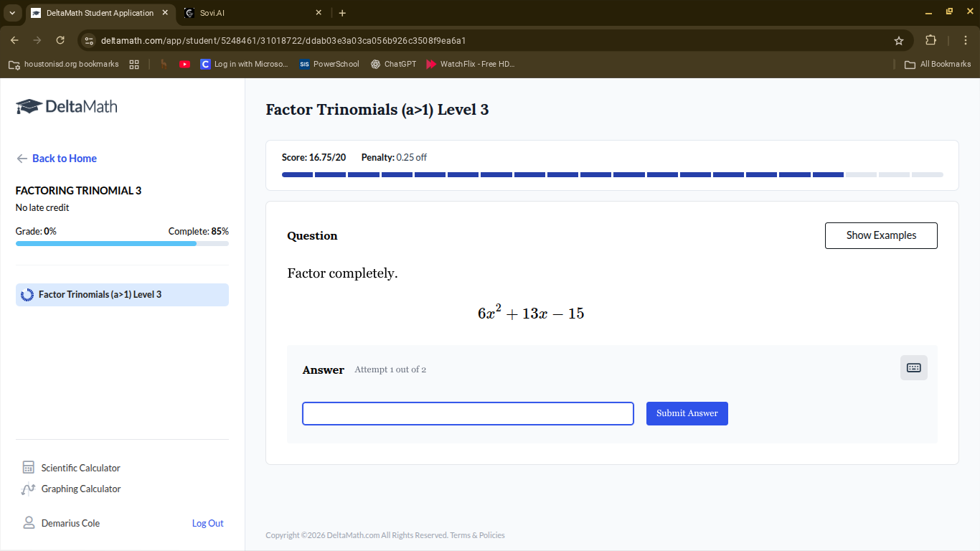Click the back arrow in browser toolbar

tap(14, 41)
